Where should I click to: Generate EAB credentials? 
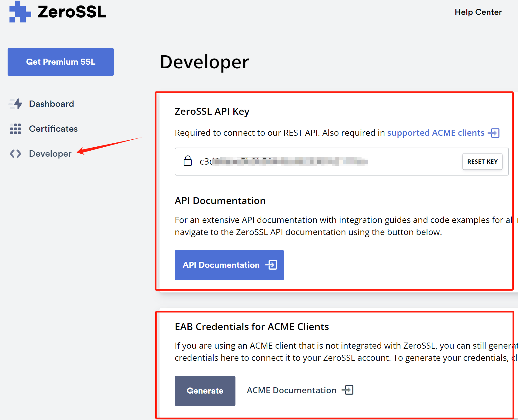[205, 391]
